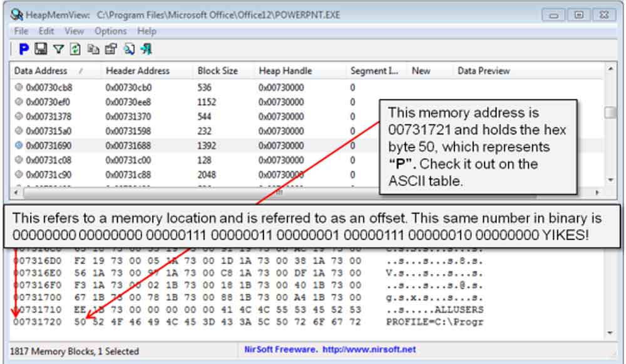Viewport: 626px width, 364px height.
Task: Visit the NirSoft Freeware website link
Action: tap(330, 350)
